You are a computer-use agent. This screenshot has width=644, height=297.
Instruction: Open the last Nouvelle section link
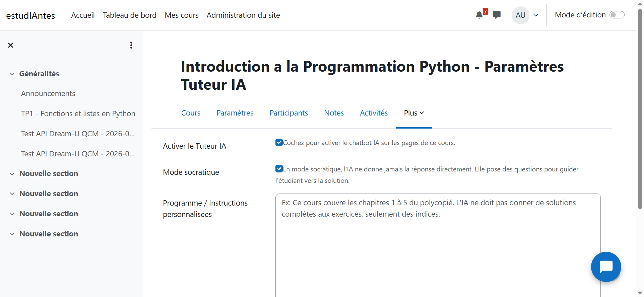click(x=49, y=234)
